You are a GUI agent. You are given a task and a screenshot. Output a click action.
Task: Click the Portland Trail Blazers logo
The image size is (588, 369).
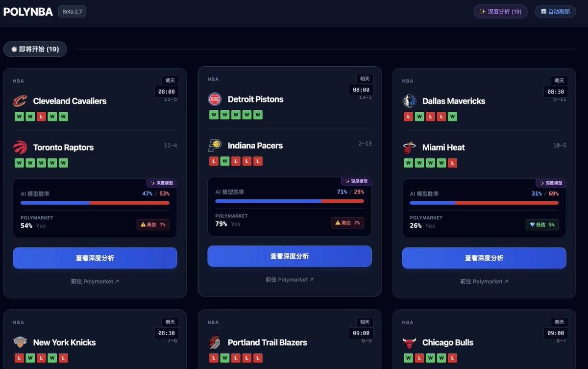click(x=214, y=343)
